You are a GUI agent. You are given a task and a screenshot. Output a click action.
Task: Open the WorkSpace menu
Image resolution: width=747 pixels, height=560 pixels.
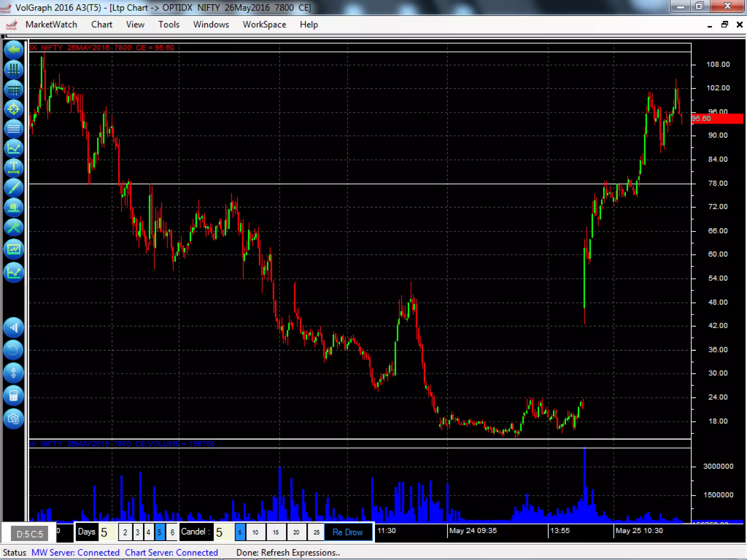264,24
